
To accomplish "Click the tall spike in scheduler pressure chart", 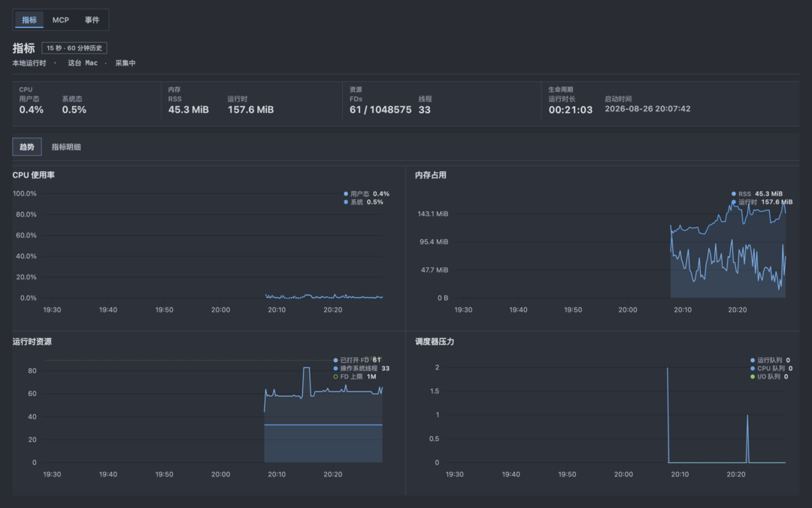I will tap(668, 415).
